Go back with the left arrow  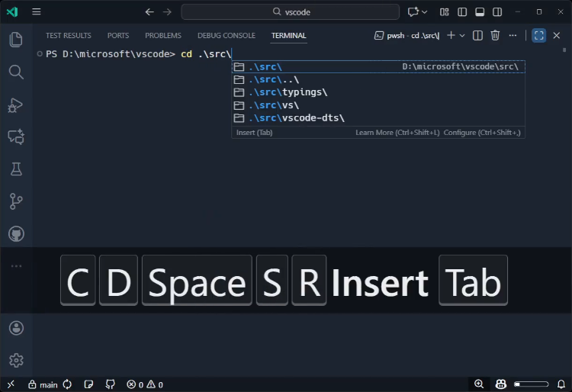click(x=149, y=12)
